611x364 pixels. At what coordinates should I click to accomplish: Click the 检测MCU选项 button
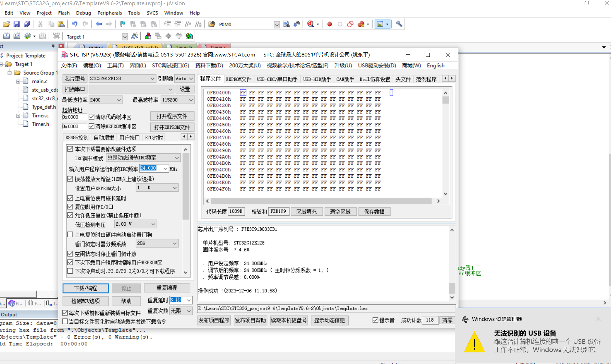(x=86, y=301)
